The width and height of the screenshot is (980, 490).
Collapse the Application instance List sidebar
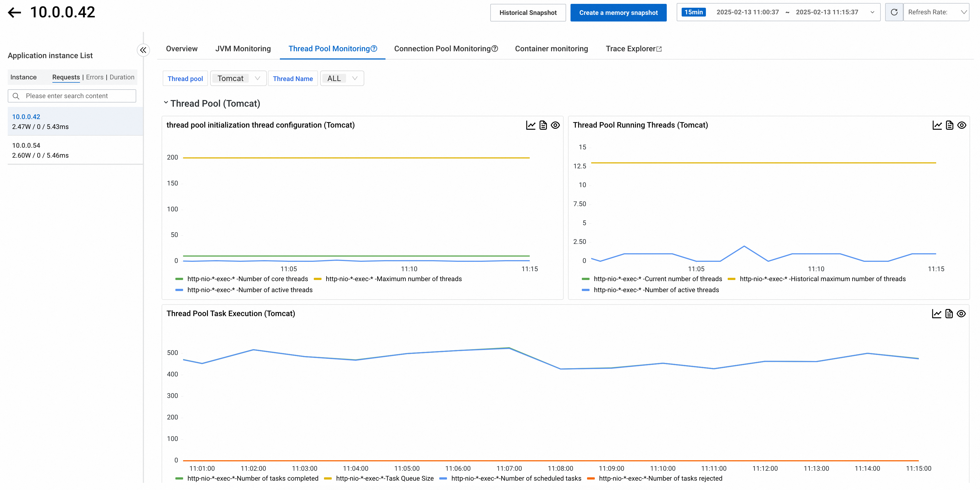143,50
